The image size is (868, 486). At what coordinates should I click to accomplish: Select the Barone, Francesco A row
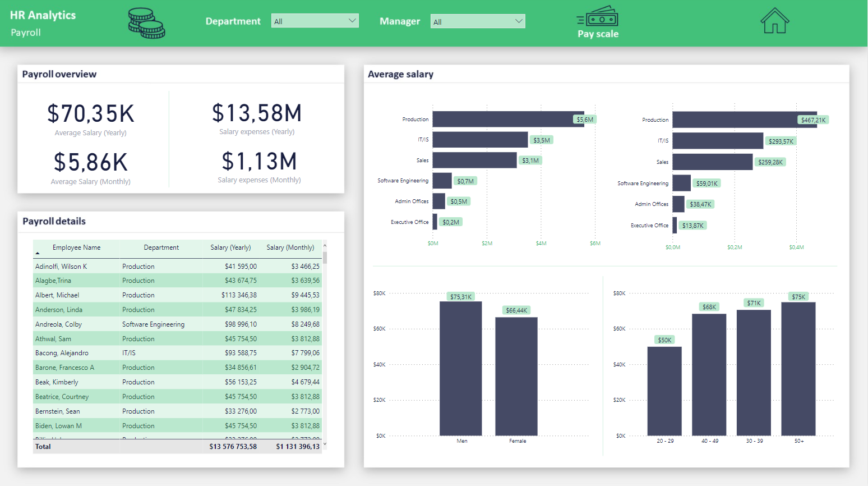tap(177, 368)
